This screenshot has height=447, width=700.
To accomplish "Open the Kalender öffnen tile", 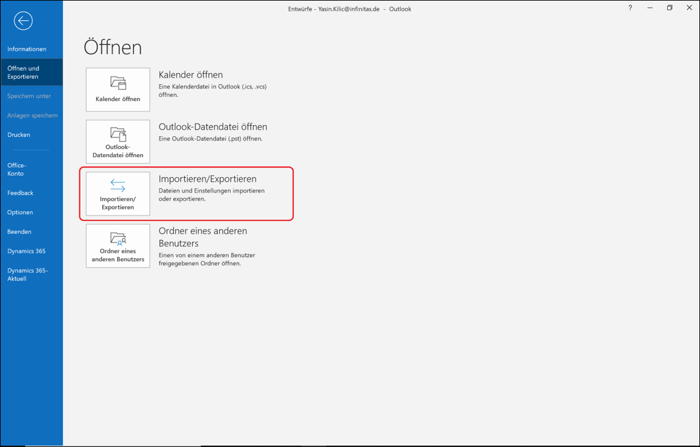I will 118,90.
